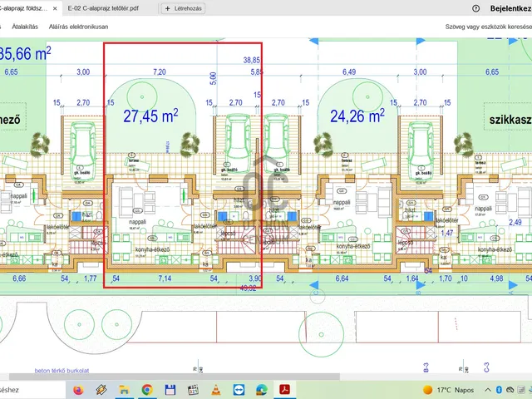
Task: Open Firefox from the taskbar
Action: [78, 390]
